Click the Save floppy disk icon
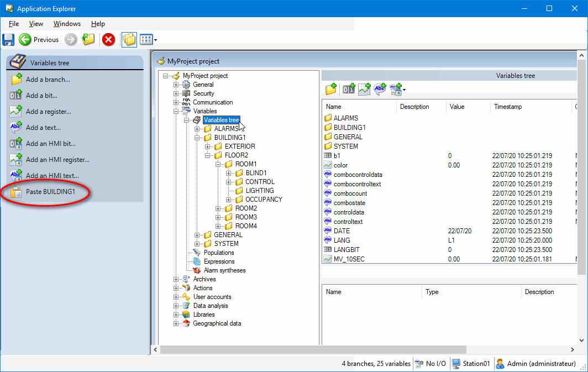This screenshot has height=372, width=588. tap(8, 39)
